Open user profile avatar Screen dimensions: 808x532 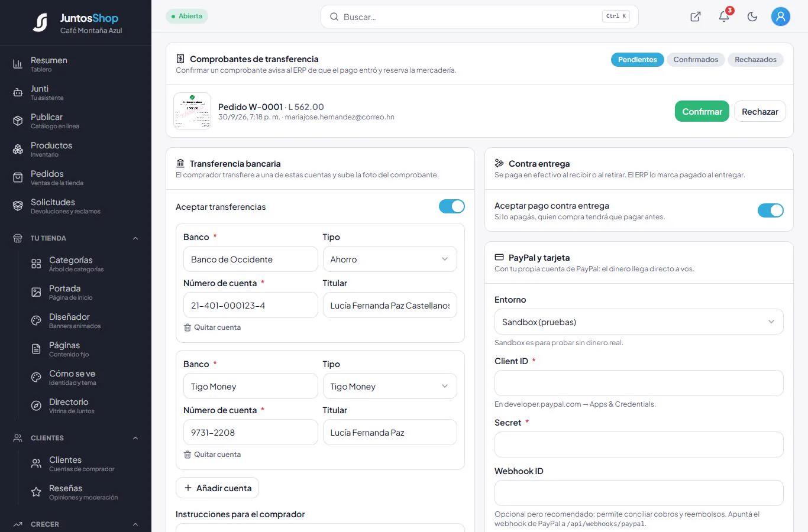781,17
